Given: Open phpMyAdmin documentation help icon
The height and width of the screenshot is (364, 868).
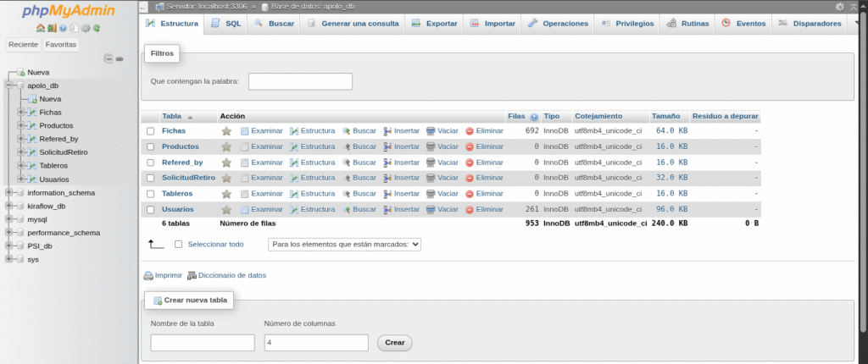Looking at the screenshot, I should tap(63, 28).
